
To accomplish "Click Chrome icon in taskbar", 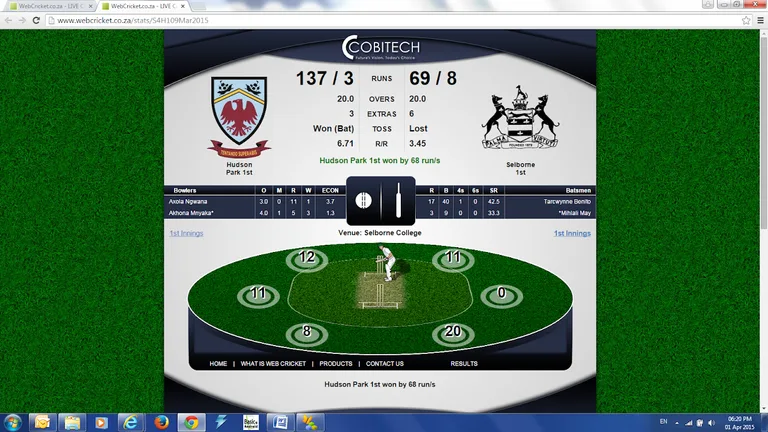I will point(191,422).
